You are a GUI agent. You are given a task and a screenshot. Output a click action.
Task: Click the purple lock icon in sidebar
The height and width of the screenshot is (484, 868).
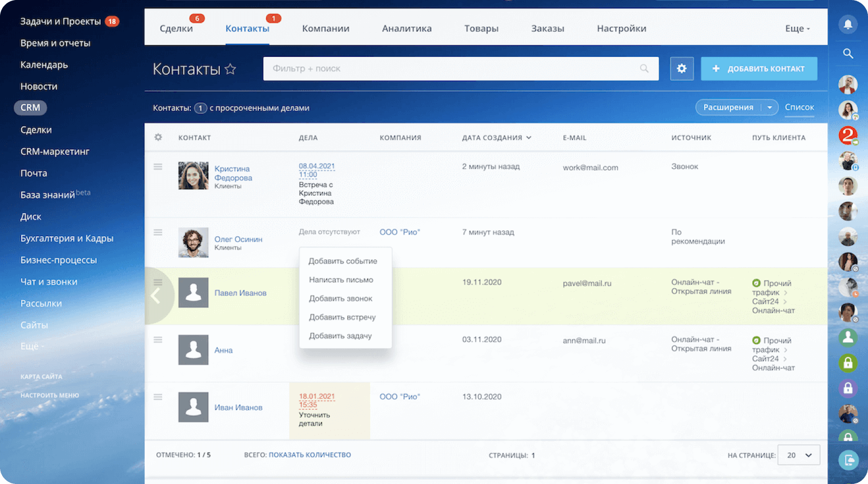(847, 388)
